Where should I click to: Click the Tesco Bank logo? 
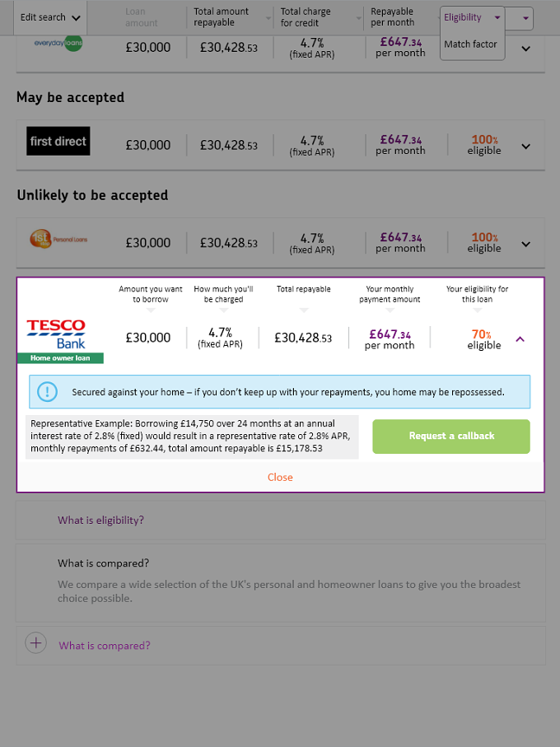point(56,334)
